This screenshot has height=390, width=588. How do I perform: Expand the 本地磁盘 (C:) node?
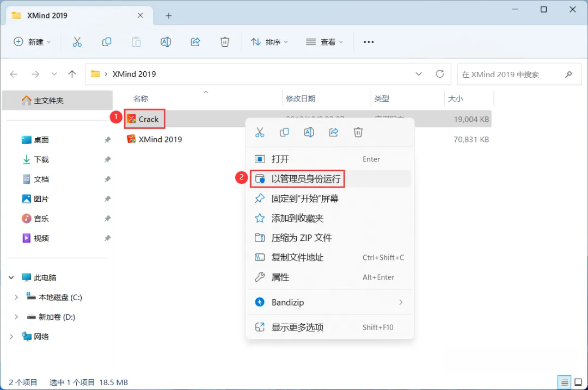pos(16,297)
